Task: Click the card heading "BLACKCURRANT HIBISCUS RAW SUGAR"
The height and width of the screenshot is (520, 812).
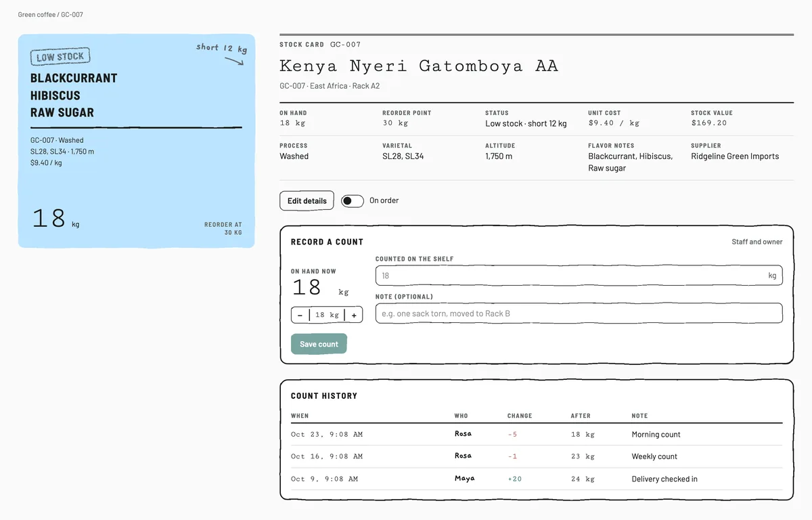Action: click(74, 95)
